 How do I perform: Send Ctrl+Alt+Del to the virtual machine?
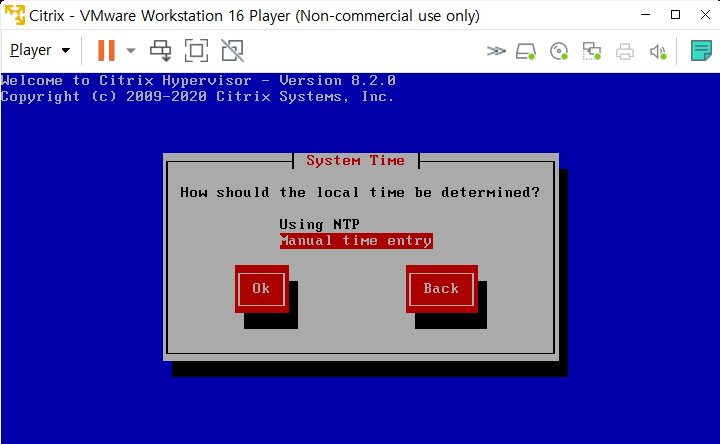tap(161, 51)
